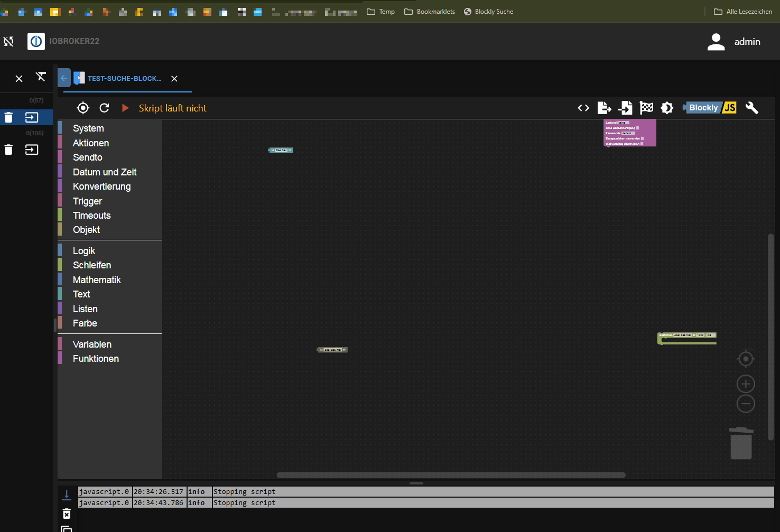Open the Text block category
The width and height of the screenshot is (780, 532).
110,294
